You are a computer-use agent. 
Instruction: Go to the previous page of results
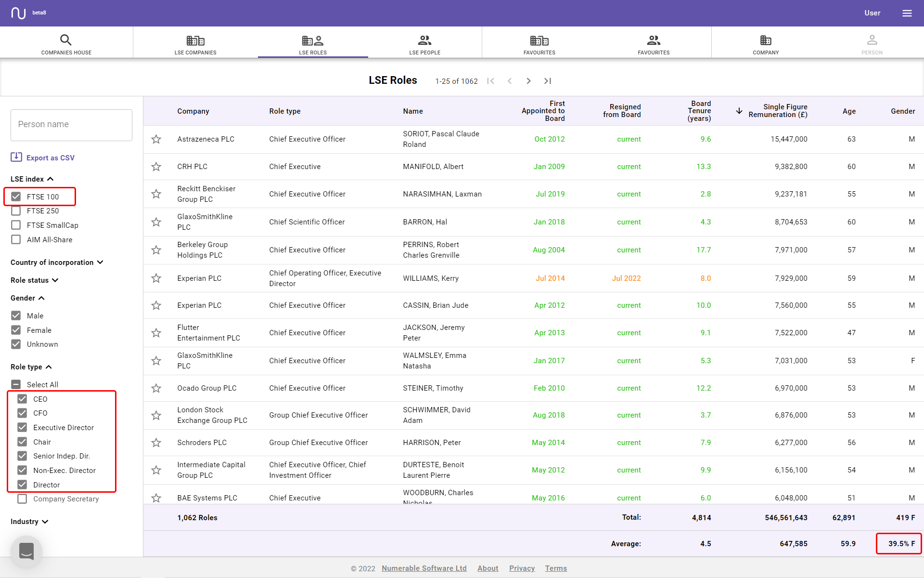point(510,81)
